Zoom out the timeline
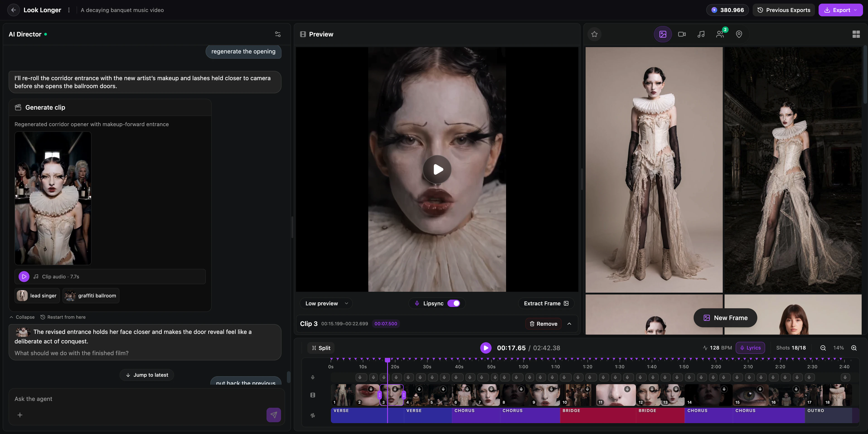The height and width of the screenshot is (434, 868). 823,348
